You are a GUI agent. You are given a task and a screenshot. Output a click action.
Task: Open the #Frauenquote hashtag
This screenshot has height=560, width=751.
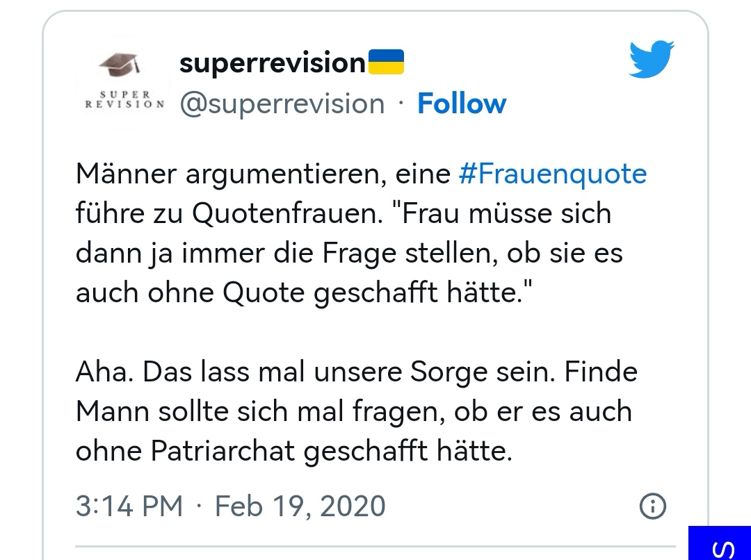point(553,173)
